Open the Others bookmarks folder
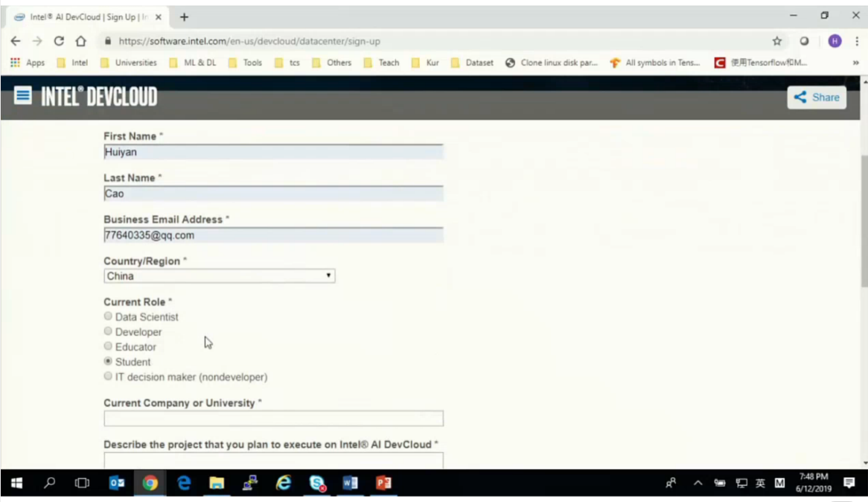The width and height of the screenshot is (868, 502). pyautogui.click(x=331, y=63)
